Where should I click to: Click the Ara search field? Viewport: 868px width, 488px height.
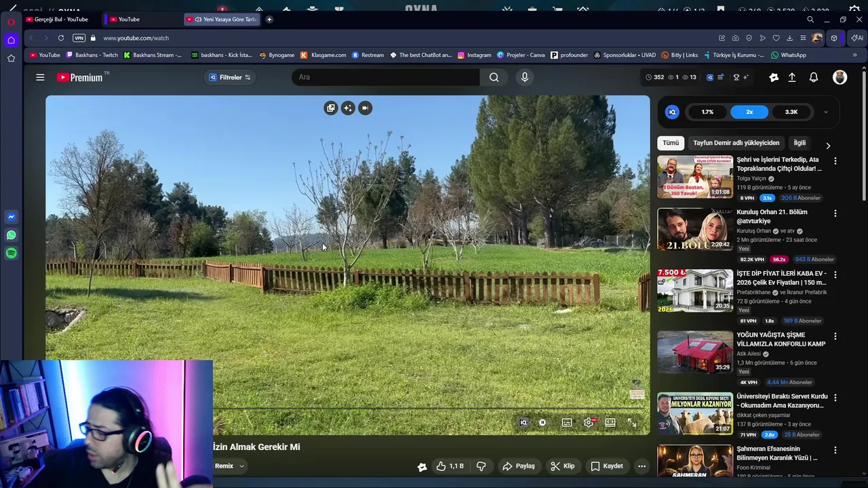(x=386, y=77)
